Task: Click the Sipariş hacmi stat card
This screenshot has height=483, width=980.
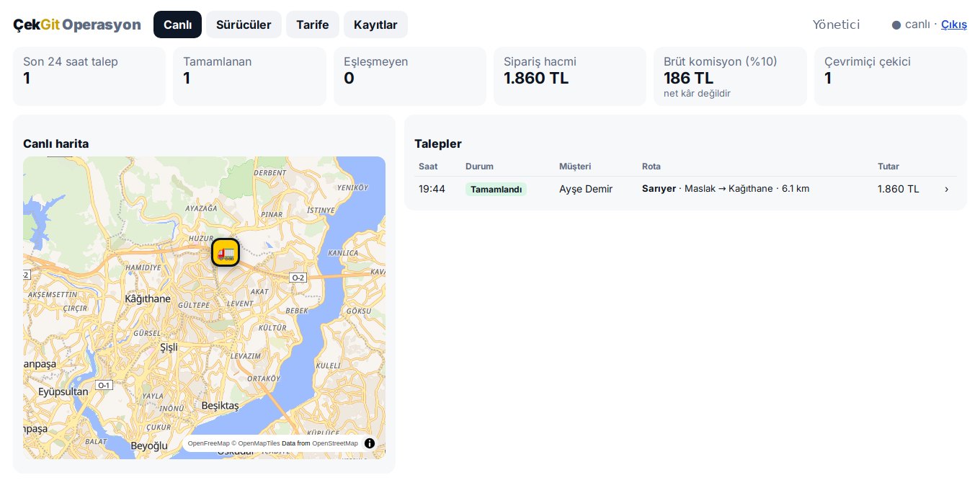Action: click(570, 76)
